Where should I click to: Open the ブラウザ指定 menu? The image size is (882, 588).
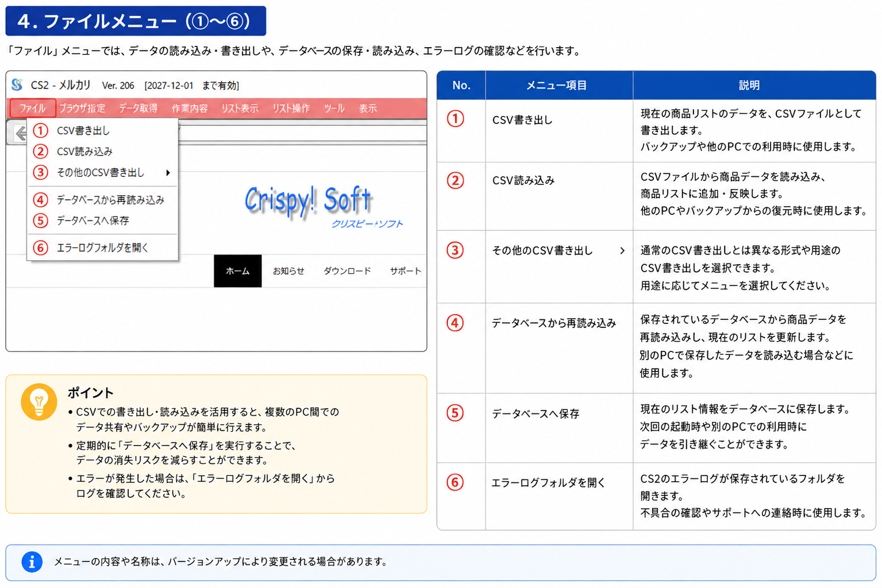tap(82, 108)
